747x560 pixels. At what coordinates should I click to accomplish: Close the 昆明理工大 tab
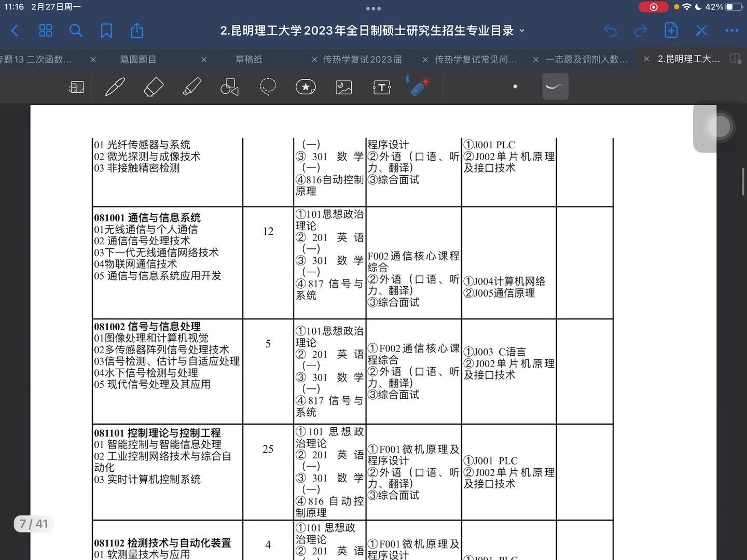pos(646,59)
